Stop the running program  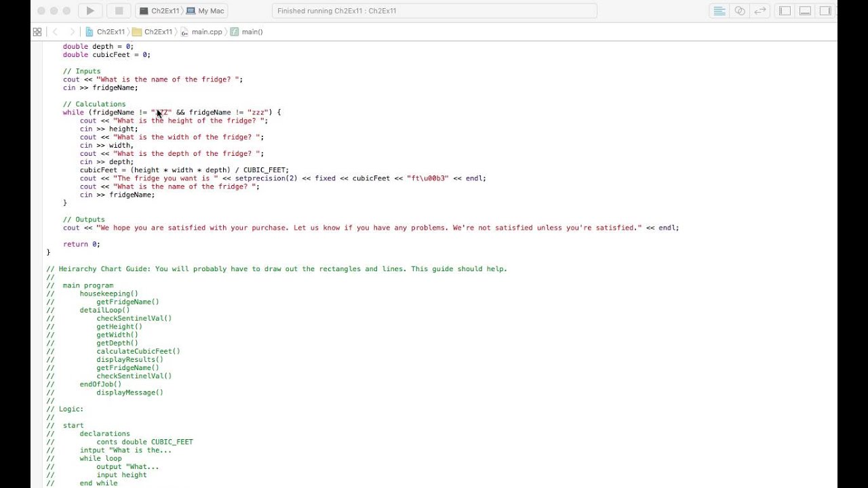coord(119,11)
